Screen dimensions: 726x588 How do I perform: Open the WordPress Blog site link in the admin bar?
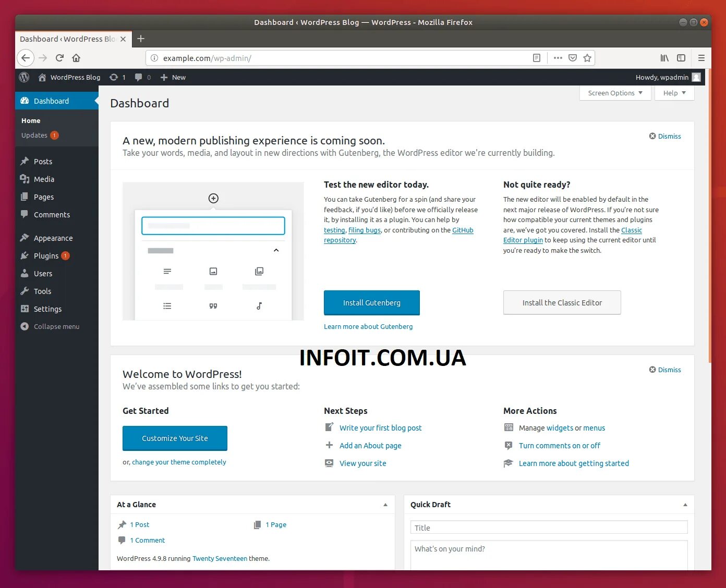point(69,77)
